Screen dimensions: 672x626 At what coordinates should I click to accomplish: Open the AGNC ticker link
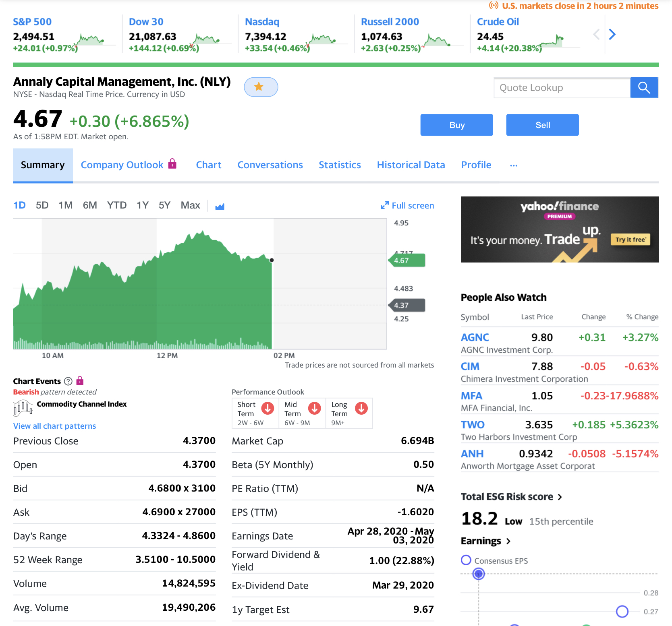click(475, 337)
